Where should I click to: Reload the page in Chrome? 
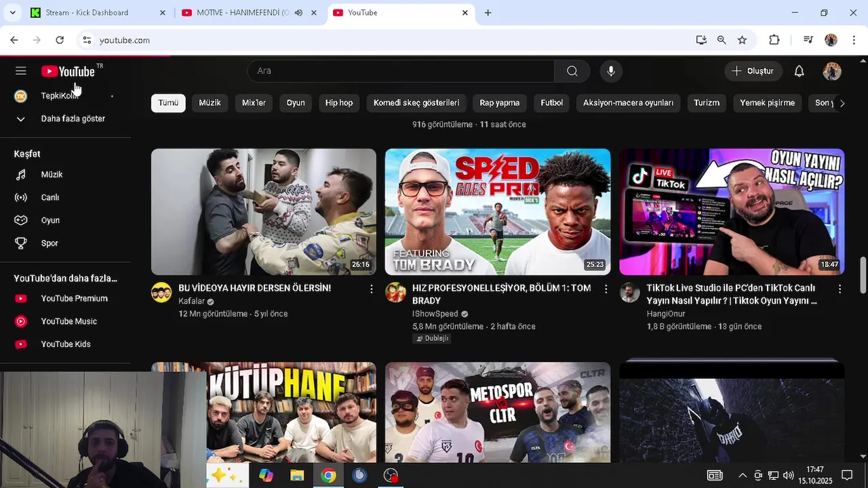(60, 40)
